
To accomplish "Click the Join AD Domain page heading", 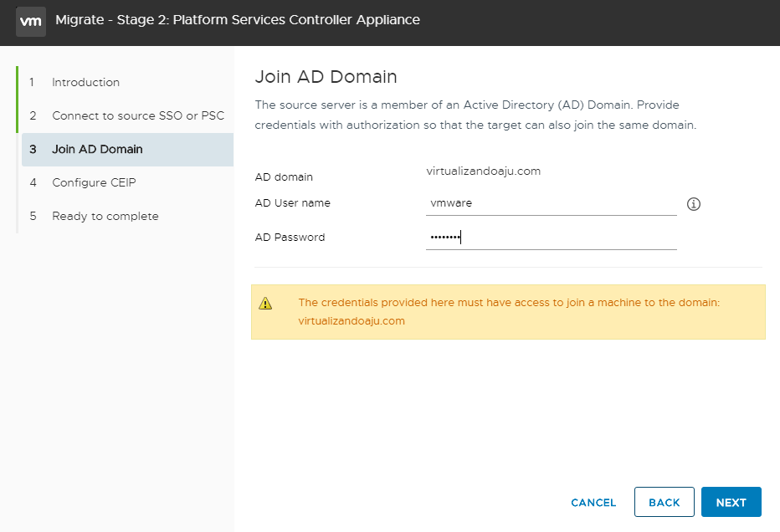I will pos(326,77).
